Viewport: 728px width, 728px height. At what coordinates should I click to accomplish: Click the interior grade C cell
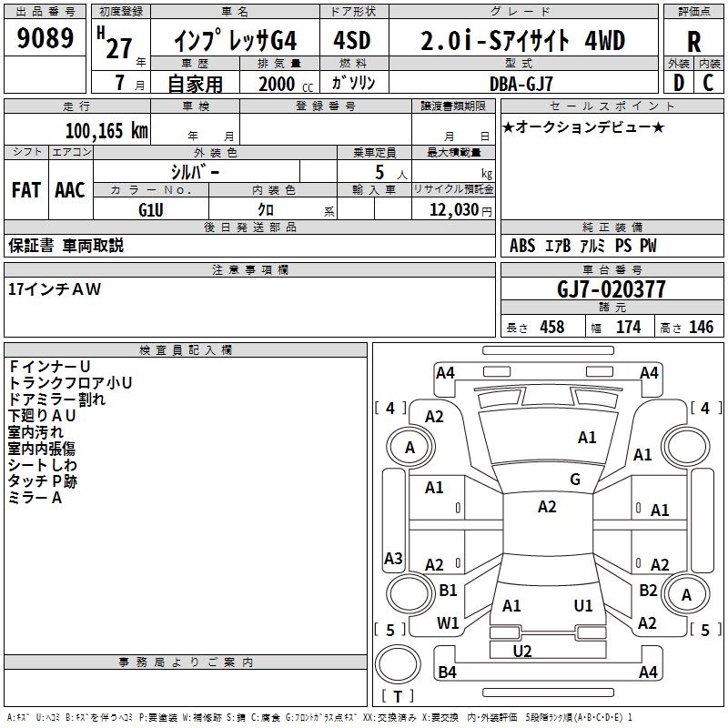709,82
